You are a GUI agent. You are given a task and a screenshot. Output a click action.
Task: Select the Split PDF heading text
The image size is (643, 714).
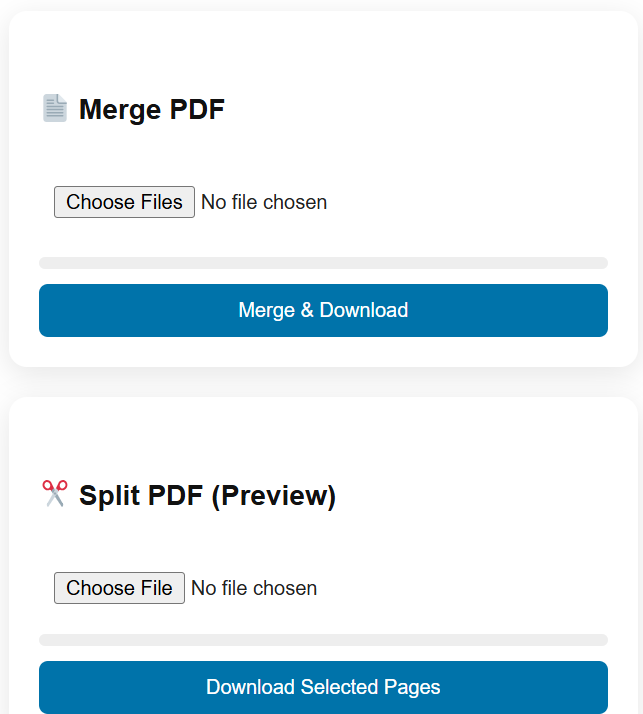(207, 496)
